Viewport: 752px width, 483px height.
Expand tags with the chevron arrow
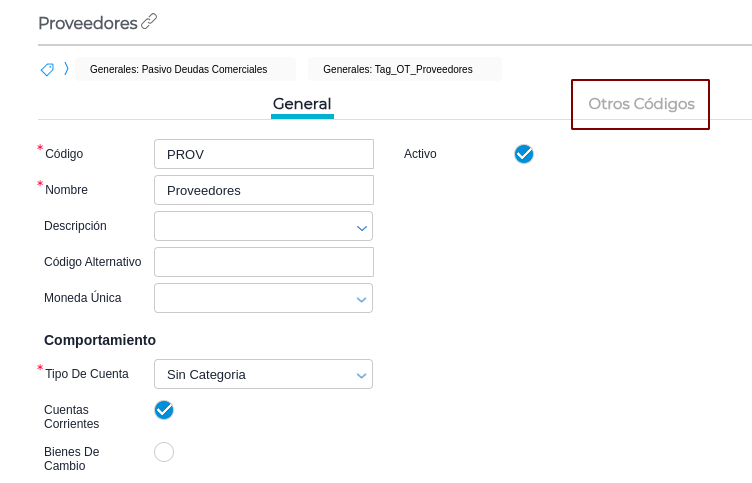pos(66,69)
